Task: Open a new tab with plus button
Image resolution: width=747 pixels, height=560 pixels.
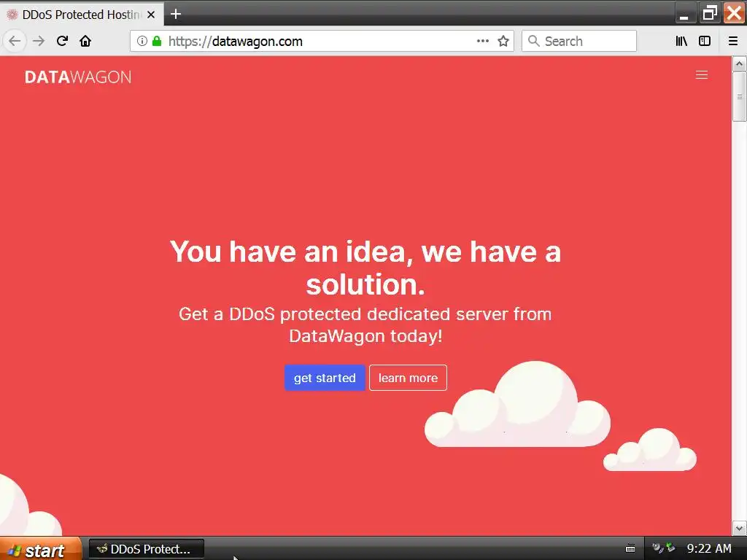Action: tap(176, 15)
